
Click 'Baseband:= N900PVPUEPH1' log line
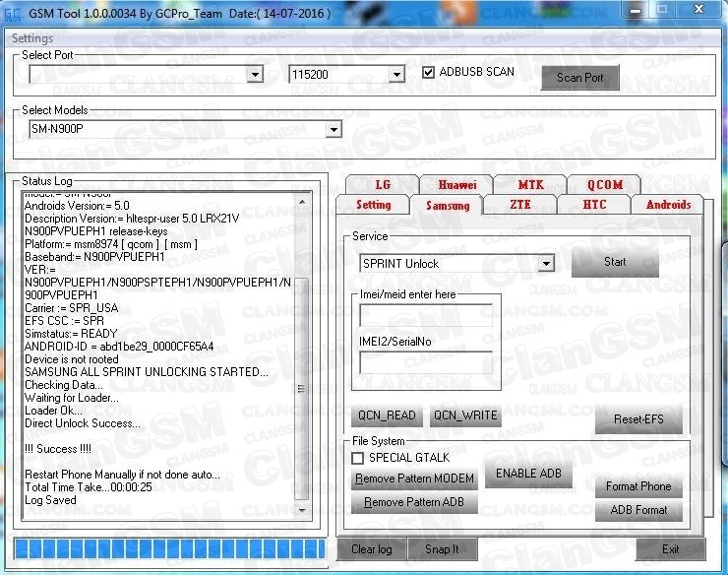coord(94,257)
